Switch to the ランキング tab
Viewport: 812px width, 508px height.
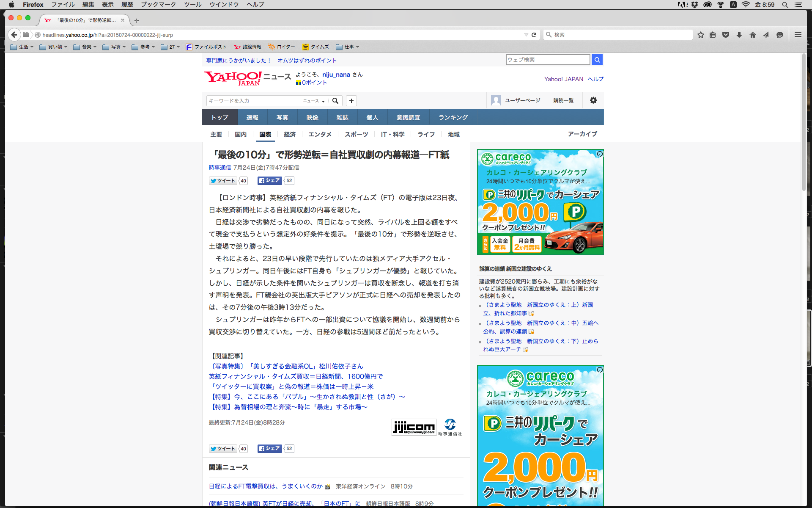pyautogui.click(x=453, y=117)
